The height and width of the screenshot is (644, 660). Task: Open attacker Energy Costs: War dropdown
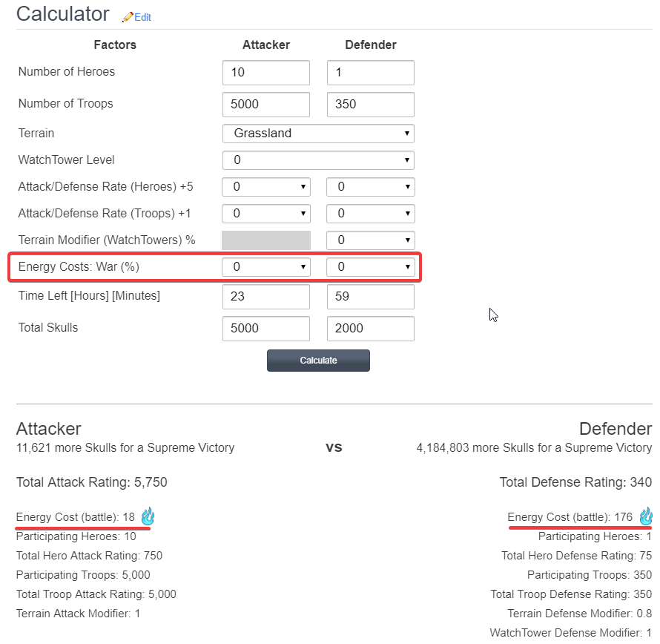pyautogui.click(x=266, y=267)
